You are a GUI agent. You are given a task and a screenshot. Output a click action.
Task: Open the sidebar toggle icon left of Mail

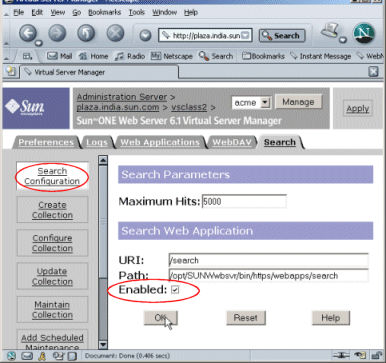pyautogui.click(x=27, y=56)
